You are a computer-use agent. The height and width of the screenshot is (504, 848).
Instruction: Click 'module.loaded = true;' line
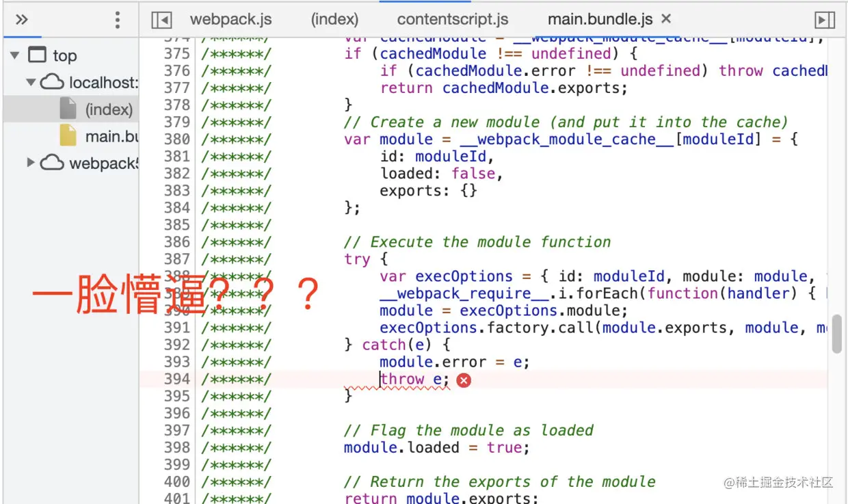coord(437,447)
